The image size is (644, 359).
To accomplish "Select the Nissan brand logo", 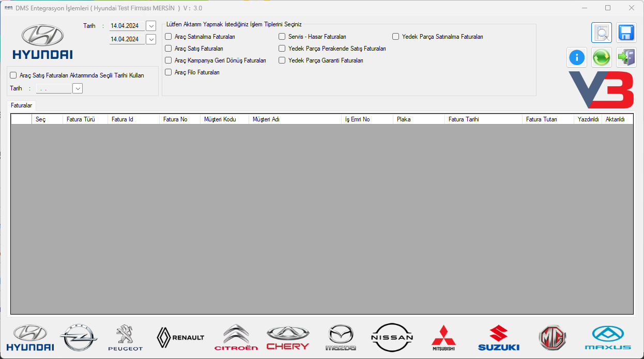I will point(392,338).
